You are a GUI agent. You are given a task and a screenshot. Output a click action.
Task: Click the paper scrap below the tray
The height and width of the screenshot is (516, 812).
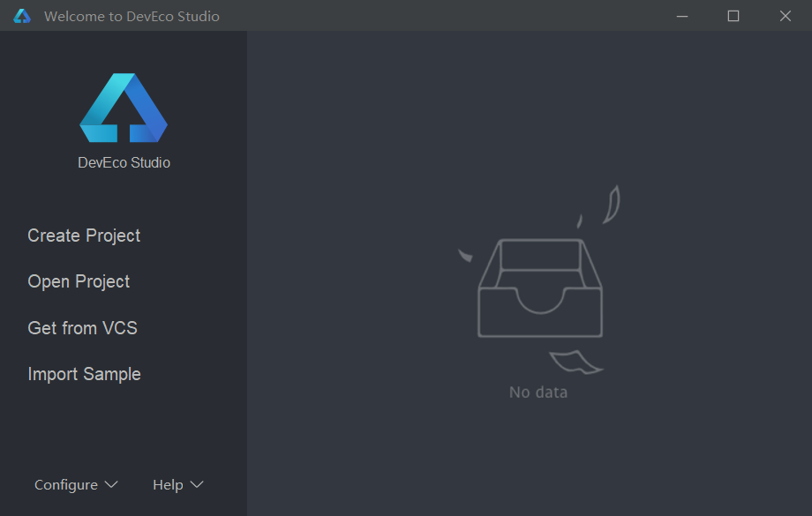tap(575, 362)
